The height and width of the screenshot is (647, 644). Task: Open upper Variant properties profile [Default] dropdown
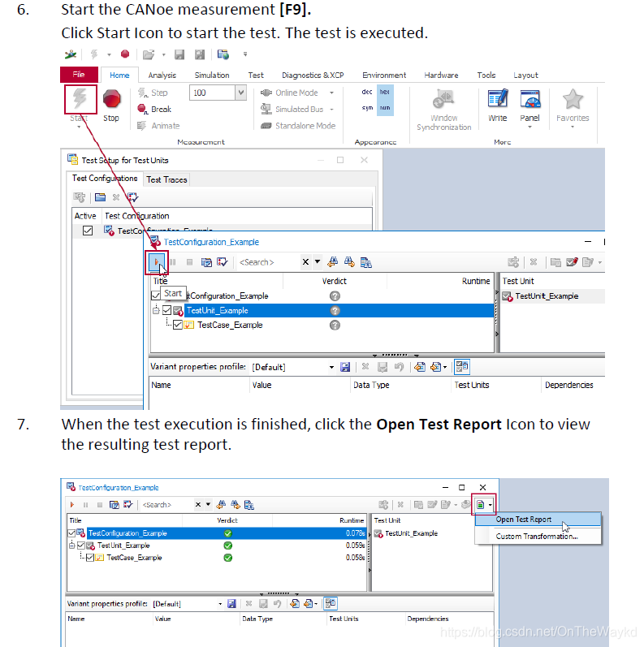point(331,367)
